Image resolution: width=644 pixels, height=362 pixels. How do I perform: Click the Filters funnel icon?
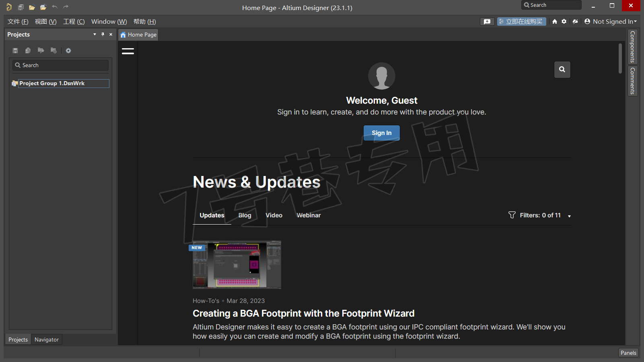[512, 215]
